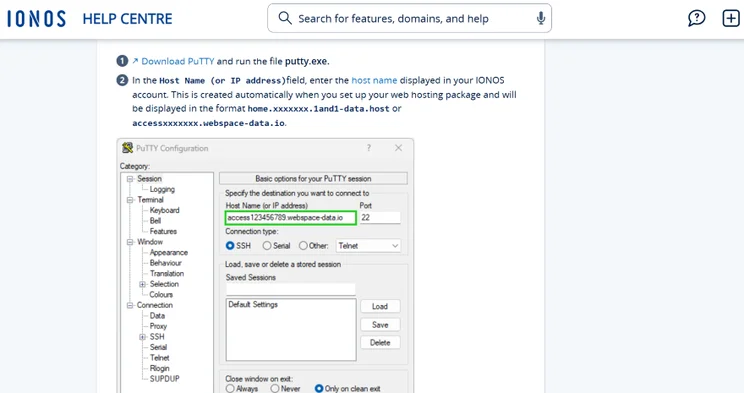Screen dimensions: 744x393
Task: Select Colours in the category tree
Action: point(161,294)
